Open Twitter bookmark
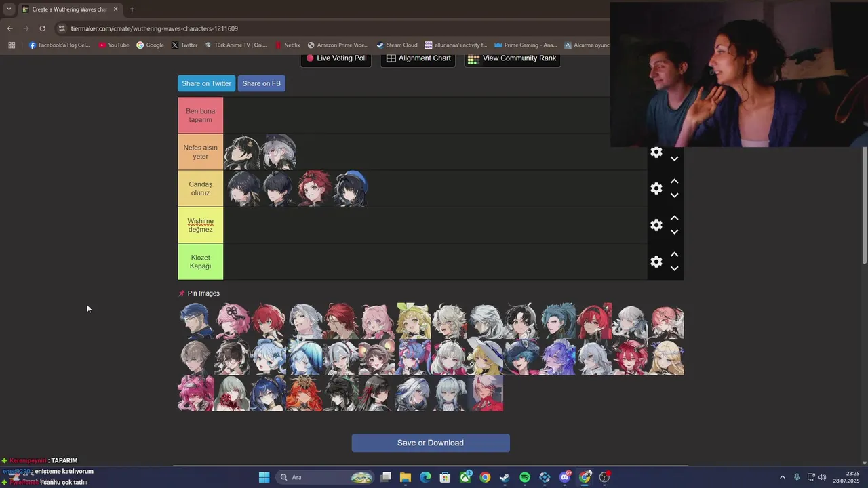 pyautogui.click(x=184, y=45)
